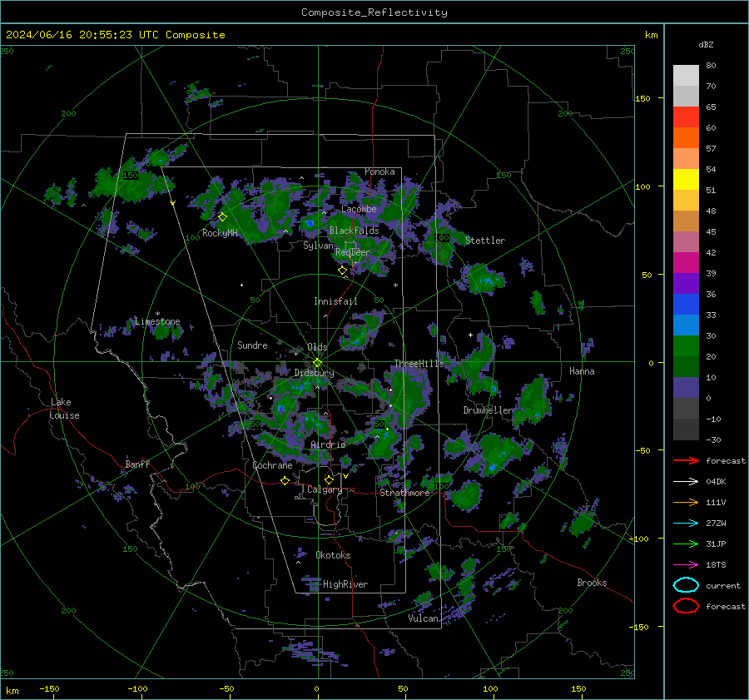Screen dimensions: 749x700
Task: Click the green 31JP arrow icon
Action: click(686, 544)
